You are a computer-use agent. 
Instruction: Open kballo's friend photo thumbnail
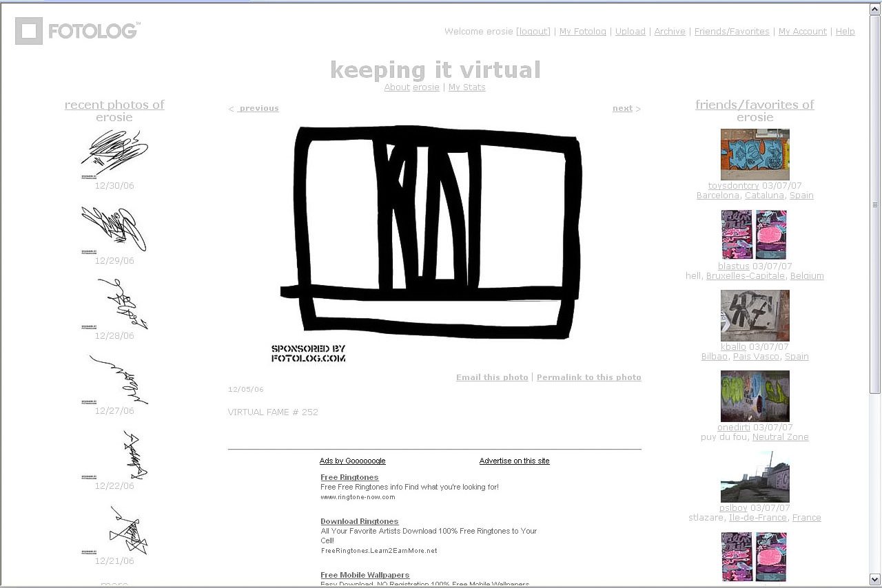pyautogui.click(x=755, y=315)
